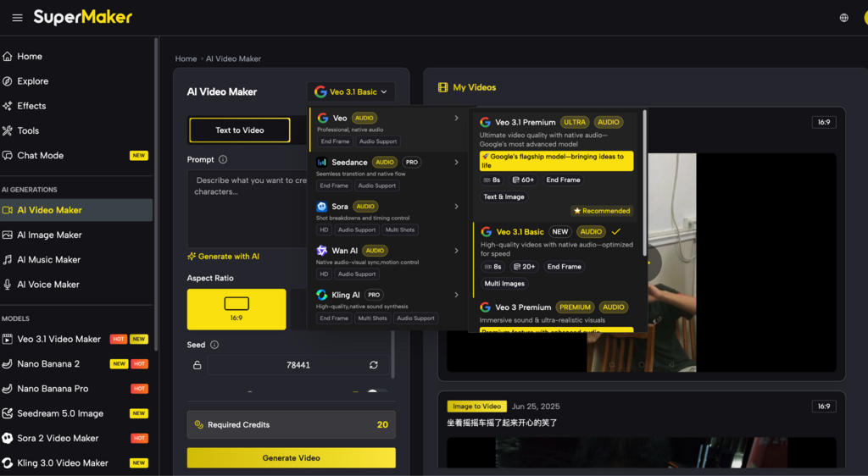Viewport: 868px width, 476px height.
Task: Click the Tools wrench icon
Action: (7, 131)
